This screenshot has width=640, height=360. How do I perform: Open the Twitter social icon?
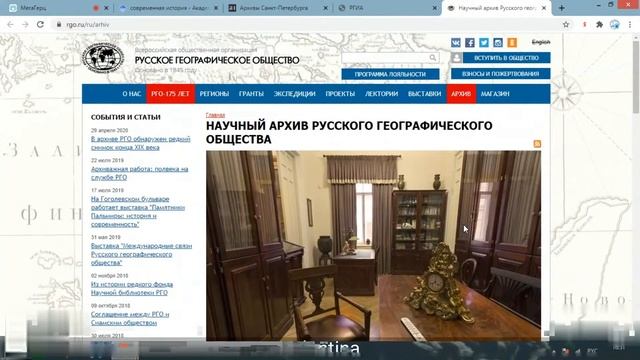pyautogui.click(x=484, y=42)
